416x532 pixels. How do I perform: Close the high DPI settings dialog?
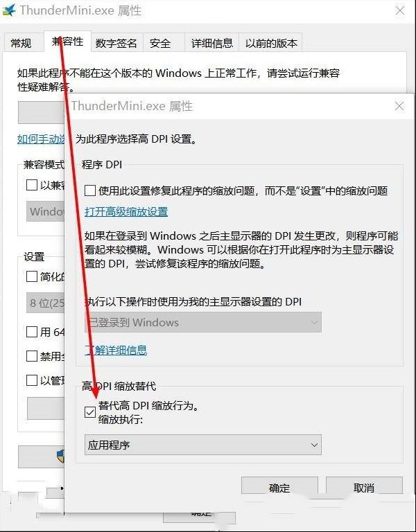[x=399, y=106]
